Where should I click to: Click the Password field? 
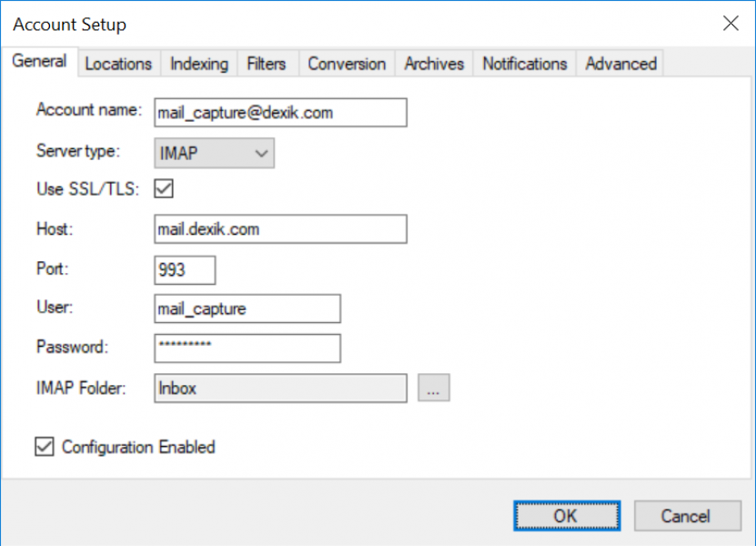247,348
